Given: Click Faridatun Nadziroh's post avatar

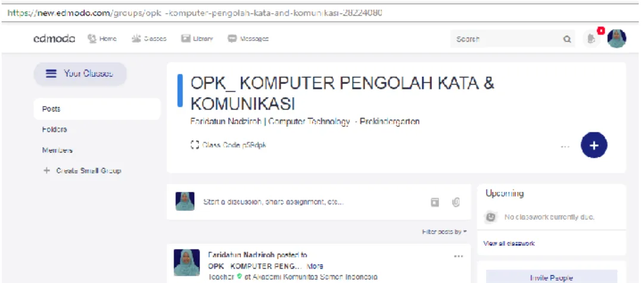Looking at the screenshot, I should [x=186, y=262].
